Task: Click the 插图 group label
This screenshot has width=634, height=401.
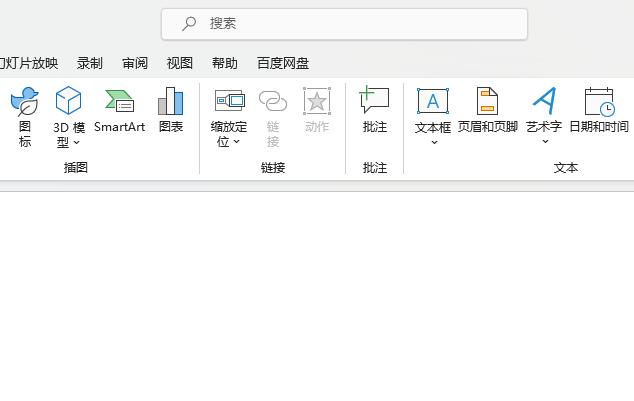Action: click(76, 167)
